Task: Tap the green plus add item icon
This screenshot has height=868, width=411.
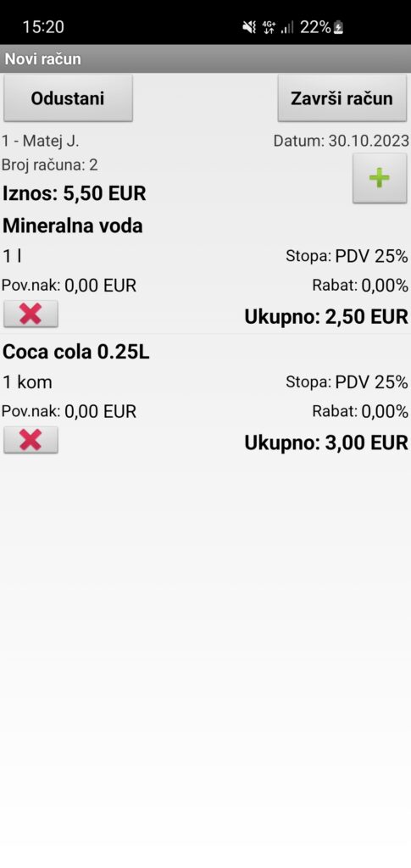Action: pos(380,178)
